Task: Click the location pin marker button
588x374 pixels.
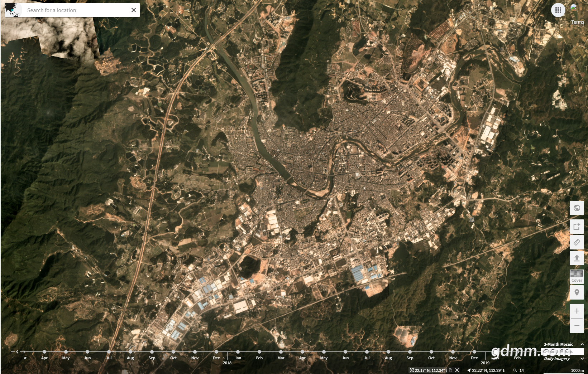Action: [x=577, y=292]
